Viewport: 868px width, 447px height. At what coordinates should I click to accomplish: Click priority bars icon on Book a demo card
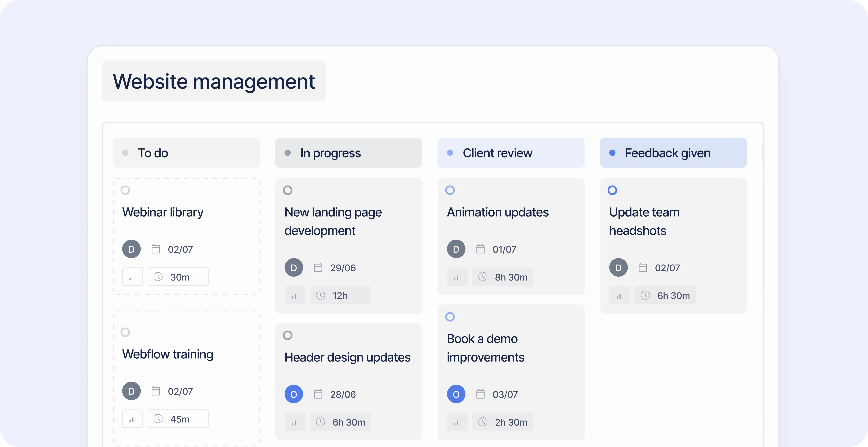click(x=457, y=422)
